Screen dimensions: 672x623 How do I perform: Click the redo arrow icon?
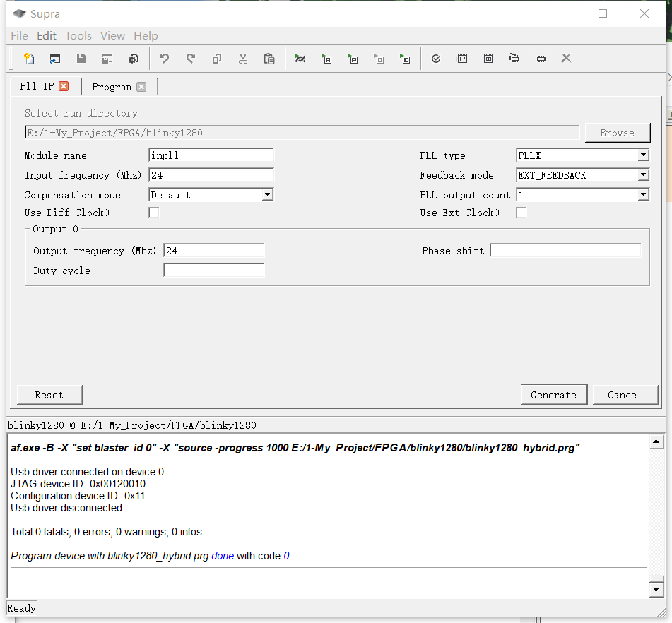[191, 59]
